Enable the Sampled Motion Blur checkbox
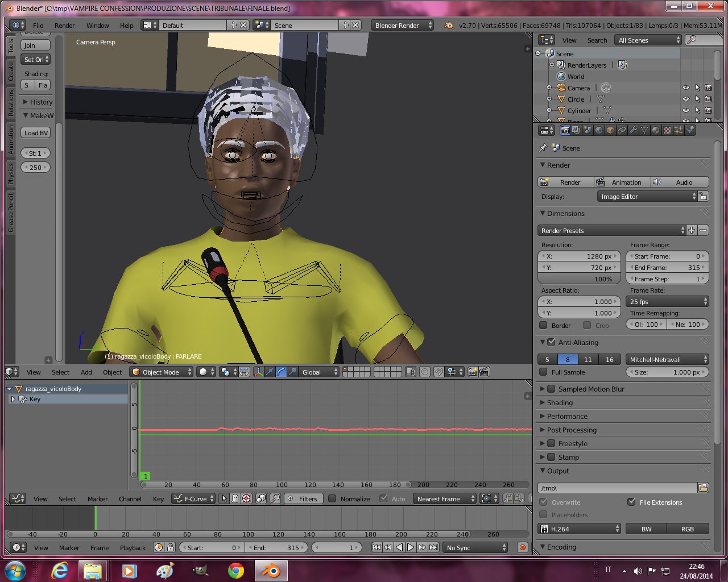This screenshot has width=728, height=582. [551, 389]
